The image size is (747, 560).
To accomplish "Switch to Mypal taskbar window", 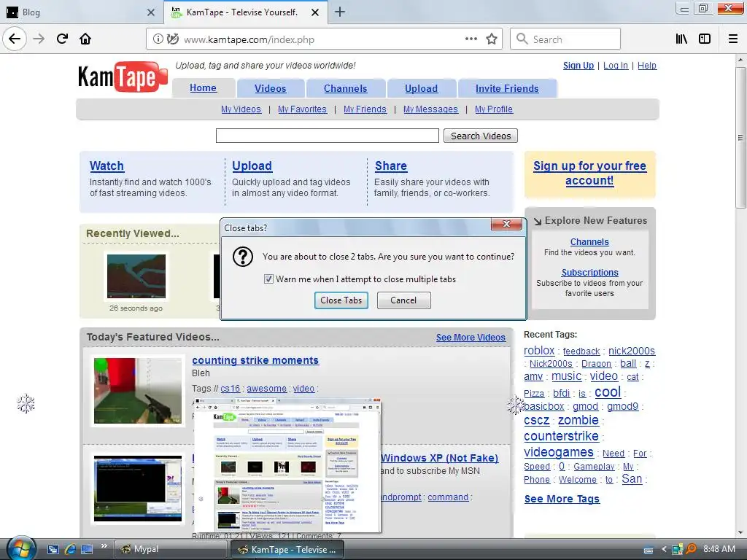I will pos(171,549).
